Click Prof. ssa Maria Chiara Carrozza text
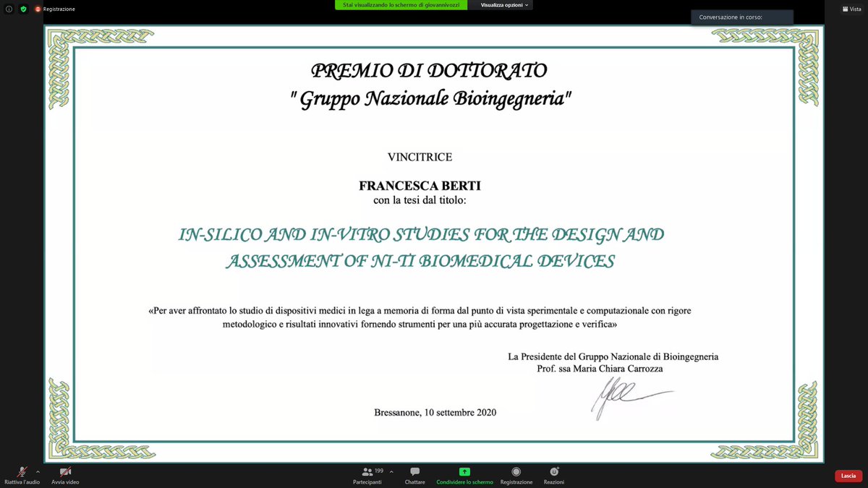Screen dimensions: 868x488 [x=600, y=369]
